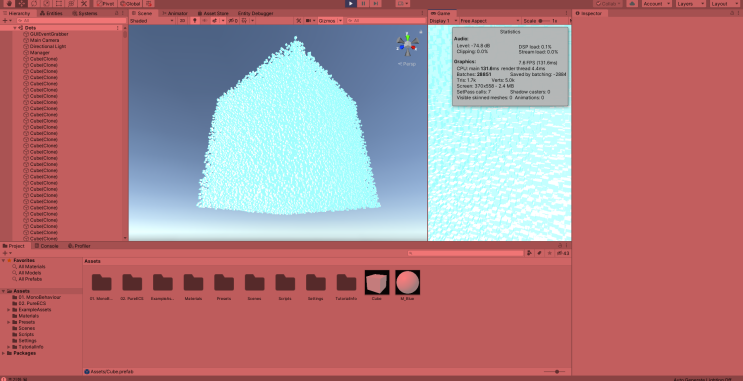Viewport: 743px width, 381px height.
Task: Select the Rotate tool
Action: click(34, 3)
